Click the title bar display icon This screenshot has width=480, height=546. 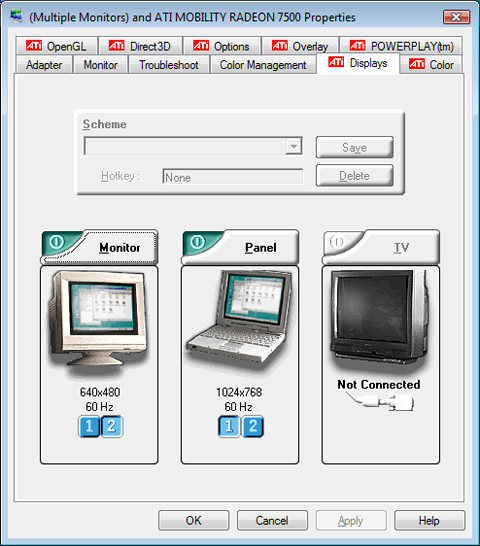(16, 16)
